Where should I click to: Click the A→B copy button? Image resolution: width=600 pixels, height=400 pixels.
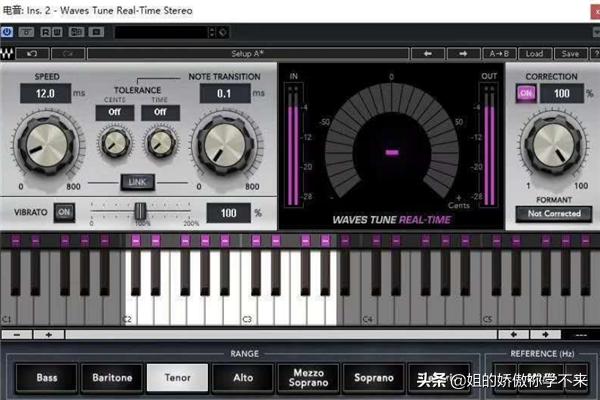tap(498, 53)
